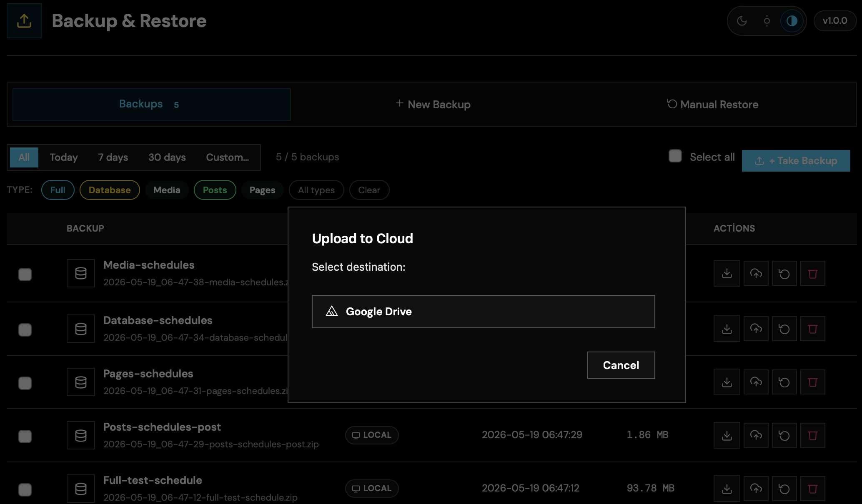Click the database icon beside Posts-schedules-post
This screenshot has width=862, height=504.
[x=81, y=435]
